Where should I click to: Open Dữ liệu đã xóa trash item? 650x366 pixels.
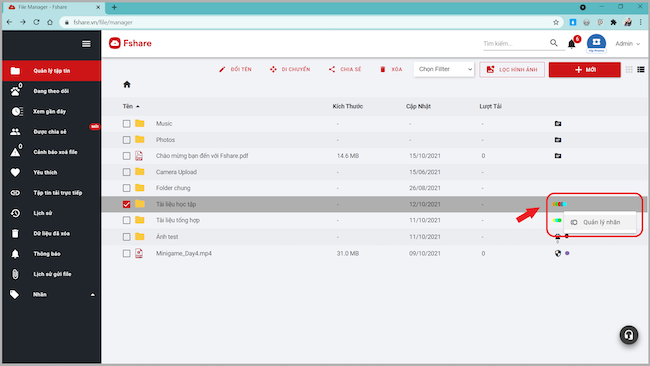pyautogui.click(x=51, y=233)
